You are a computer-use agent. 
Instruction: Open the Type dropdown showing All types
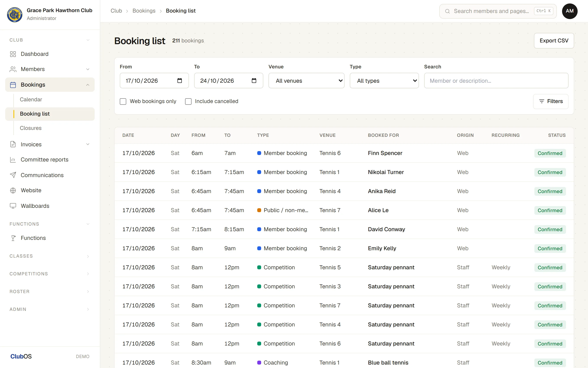coord(384,81)
